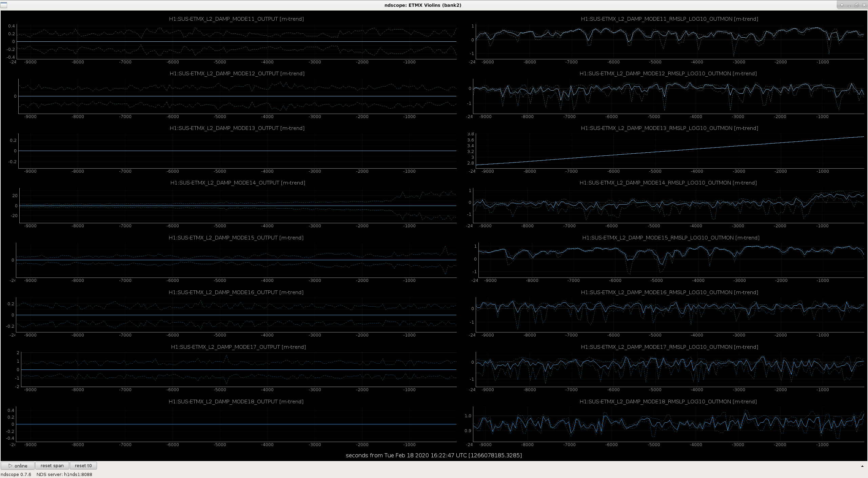The height and width of the screenshot is (478, 868).
Task: Click the NDS server status text
Action: (x=64, y=474)
